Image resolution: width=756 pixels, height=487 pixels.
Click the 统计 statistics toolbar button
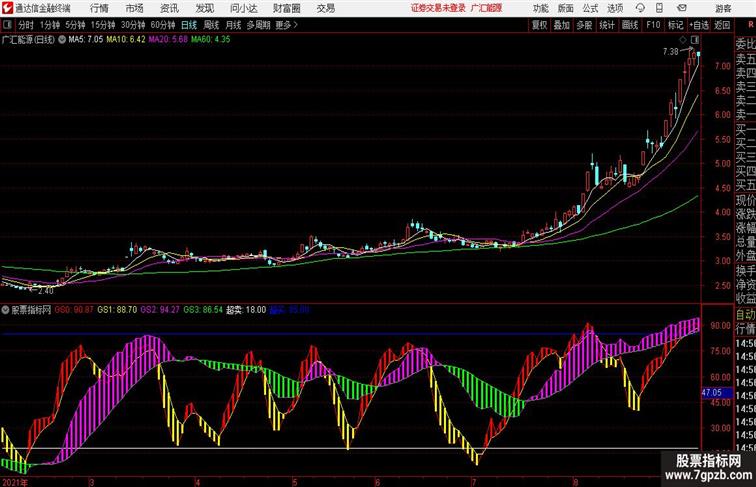(x=607, y=25)
